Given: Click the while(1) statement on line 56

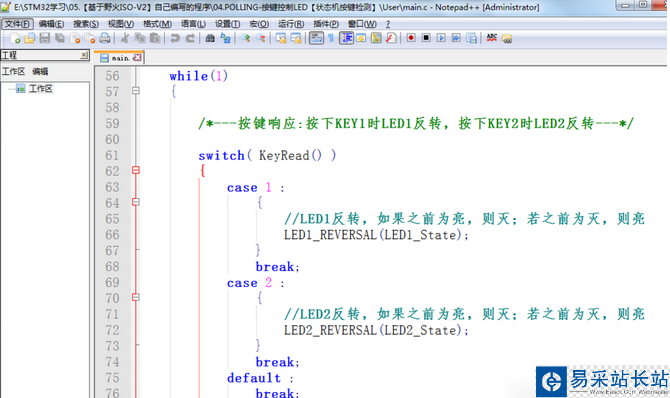Looking at the screenshot, I should [x=199, y=76].
